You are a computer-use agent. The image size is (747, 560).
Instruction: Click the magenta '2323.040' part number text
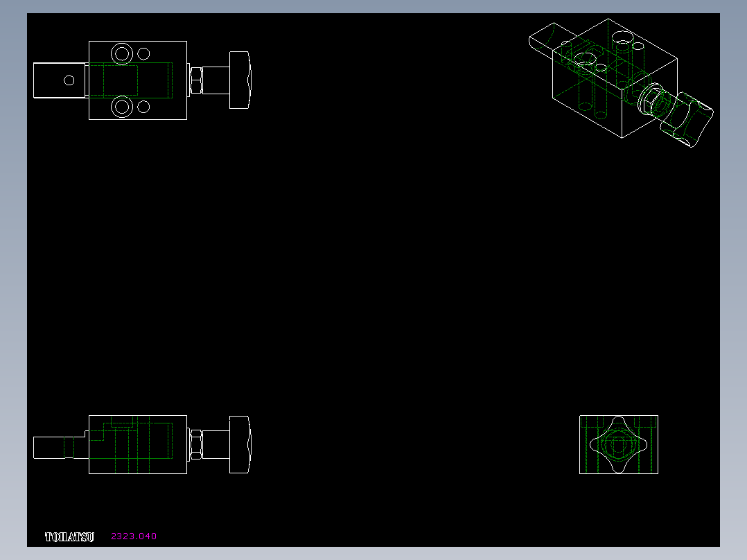[134, 536]
